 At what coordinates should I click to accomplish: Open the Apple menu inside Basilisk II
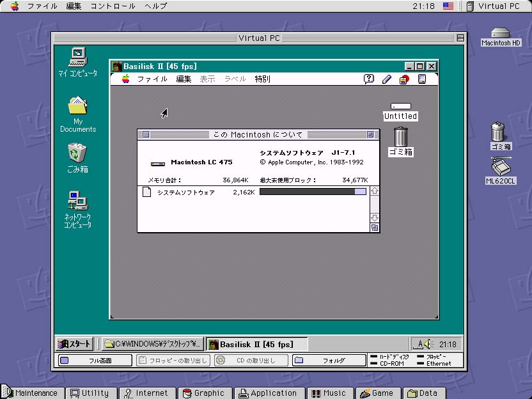tap(126, 79)
